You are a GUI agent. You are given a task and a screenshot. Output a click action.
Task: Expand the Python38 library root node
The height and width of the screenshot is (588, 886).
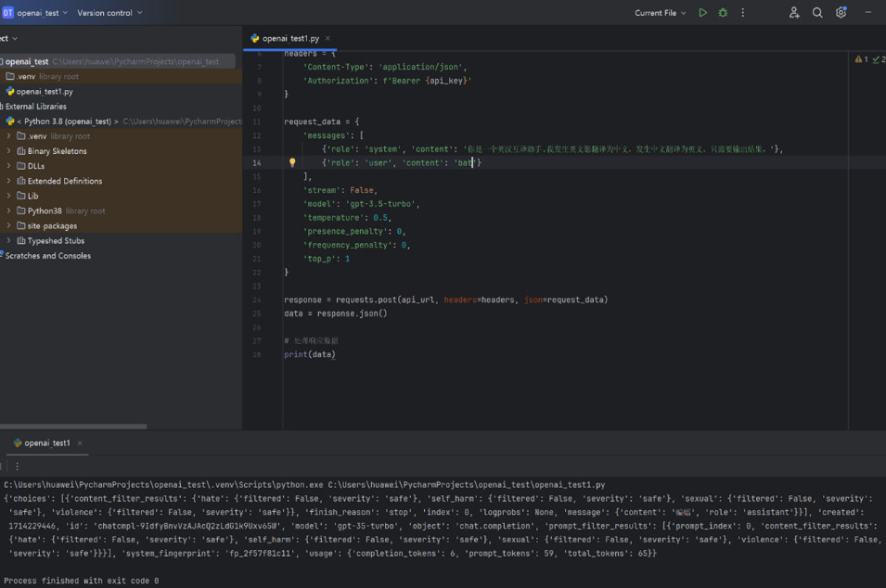pyautogui.click(x=8, y=211)
